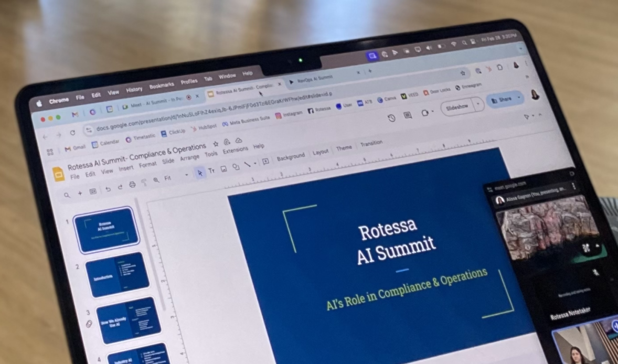Search the menus magnifier icon
The image size is (618, 364).
pos(67,195)
